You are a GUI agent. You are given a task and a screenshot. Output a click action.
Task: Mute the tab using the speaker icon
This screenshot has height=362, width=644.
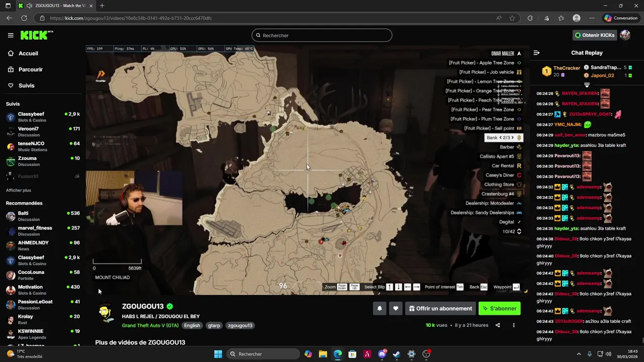(x=29, y=6)
